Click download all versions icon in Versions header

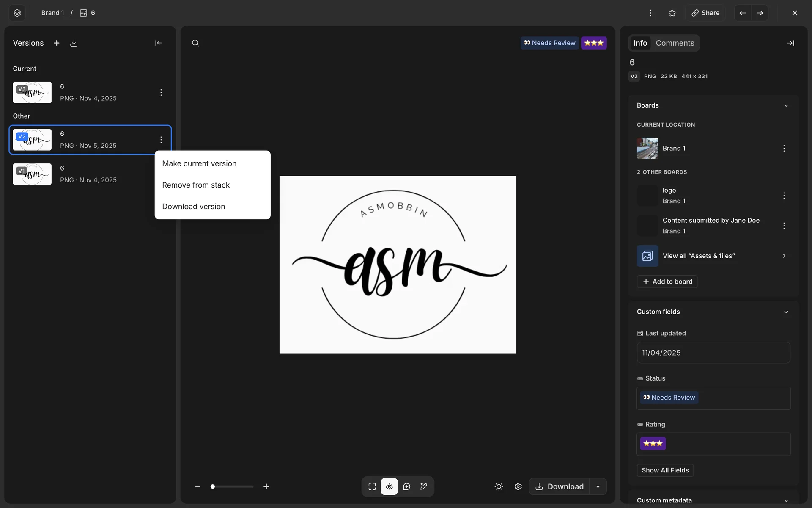click(x=74, y=43)
